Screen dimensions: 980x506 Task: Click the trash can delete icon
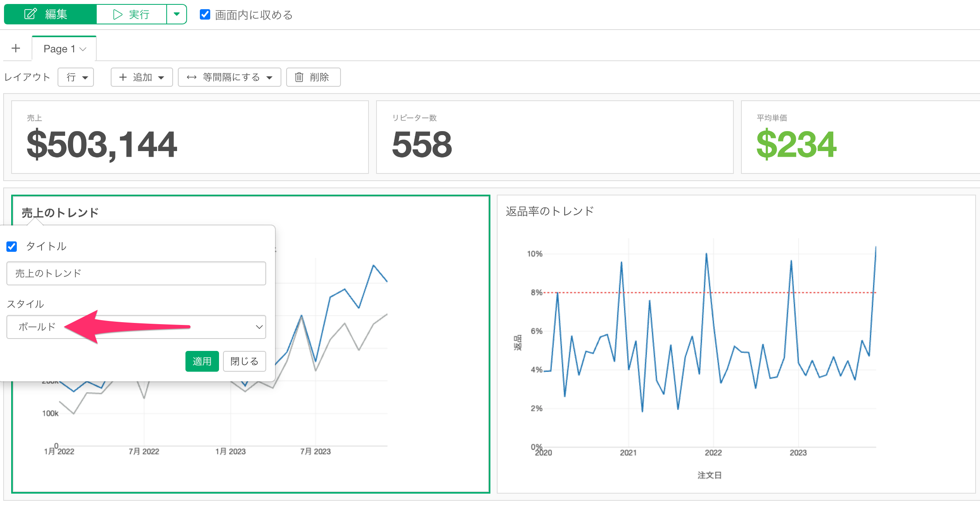coord(299,77)
